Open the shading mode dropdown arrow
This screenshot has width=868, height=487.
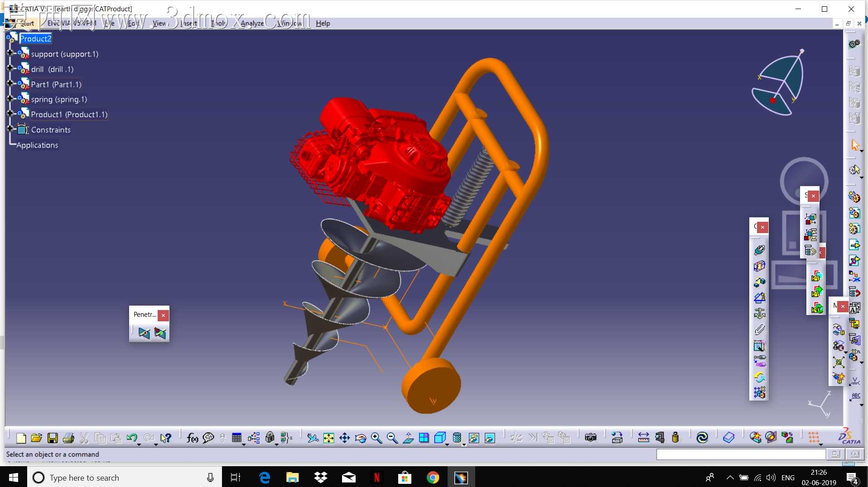tap(464, 444)
